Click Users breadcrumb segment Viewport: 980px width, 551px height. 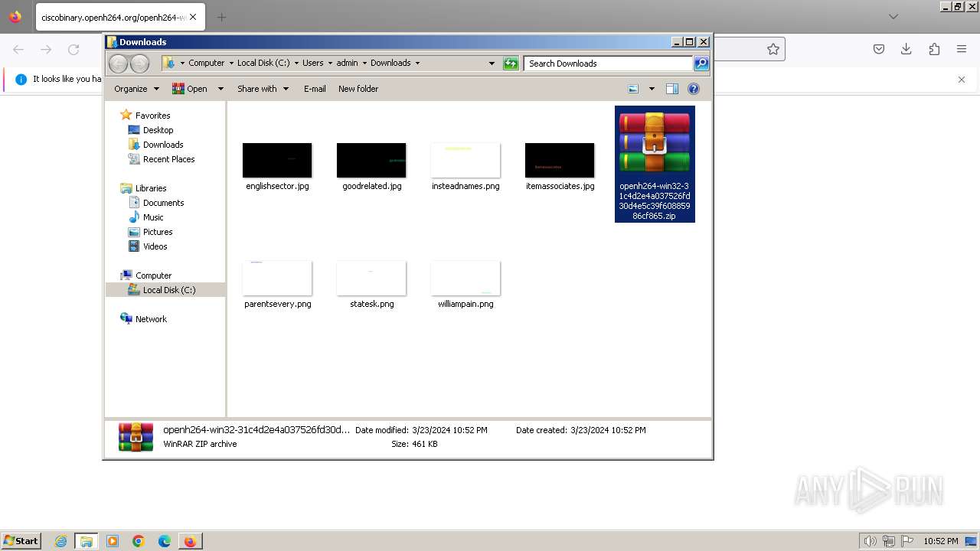[312, 64]
